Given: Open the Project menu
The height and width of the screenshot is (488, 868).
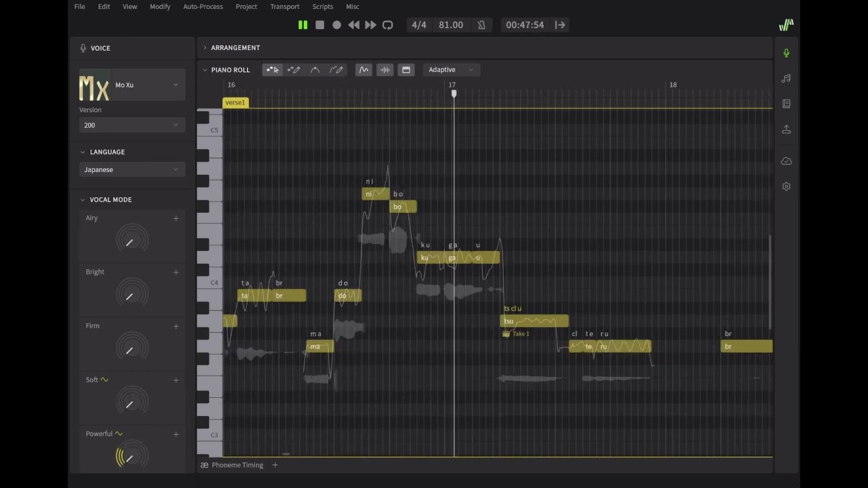Looking at the screenshot, I should pyautogui.click(x=246, y=6).
